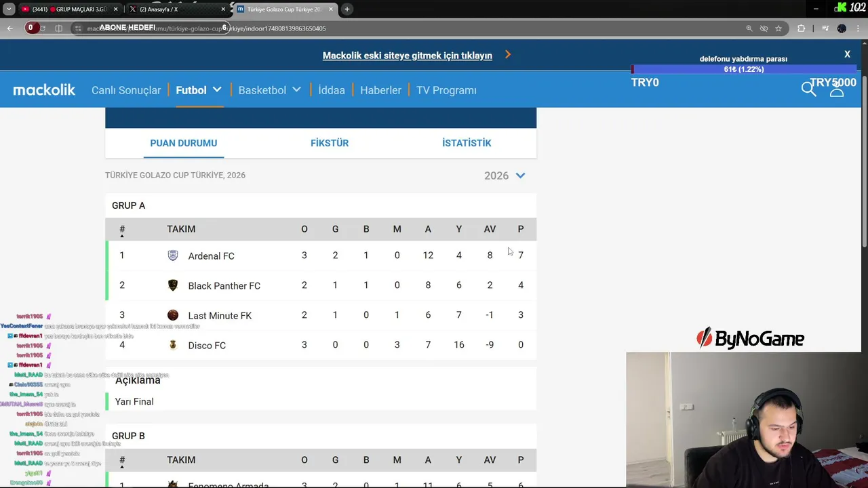Click the GRUP A heading

coord(128,205)
